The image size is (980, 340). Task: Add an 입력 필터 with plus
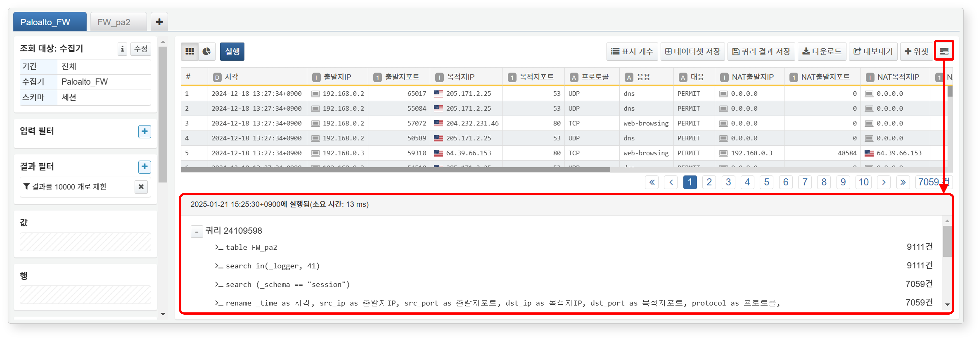145,131
